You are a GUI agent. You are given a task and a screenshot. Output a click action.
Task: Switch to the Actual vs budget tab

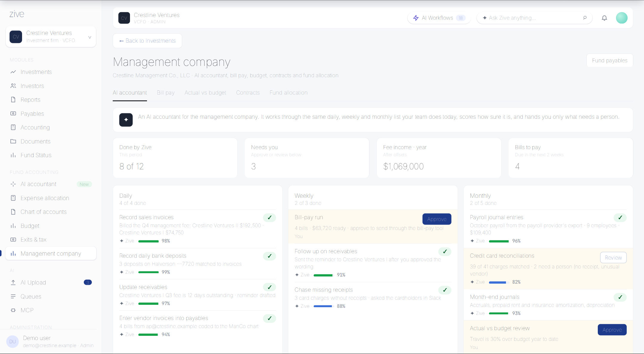[205, 93]
